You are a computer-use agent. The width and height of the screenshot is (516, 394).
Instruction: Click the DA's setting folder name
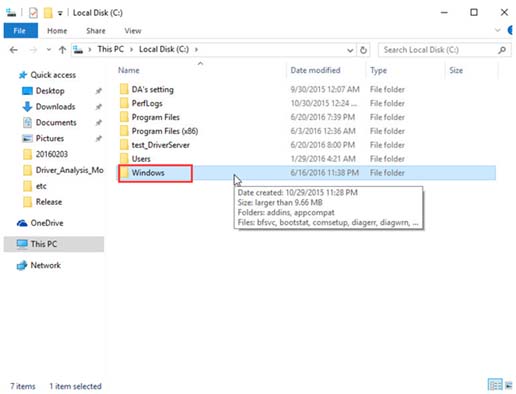pyautogui.click(x=152, y=89)
